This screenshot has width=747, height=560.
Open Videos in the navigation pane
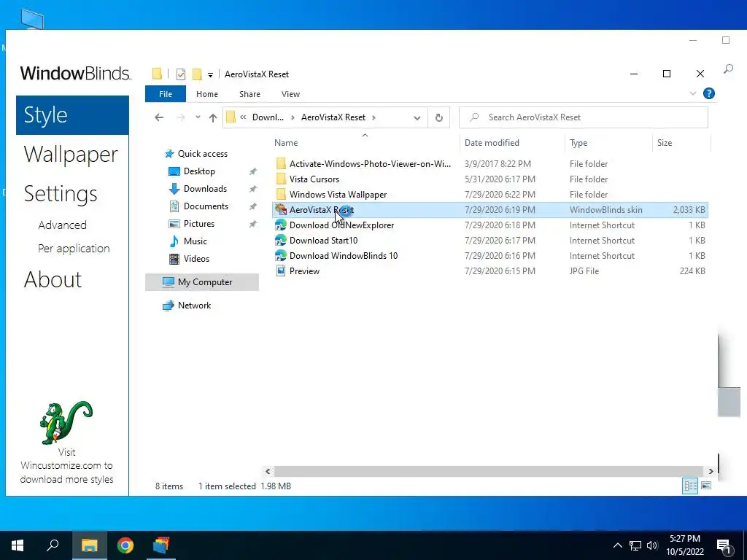(196, 259)
